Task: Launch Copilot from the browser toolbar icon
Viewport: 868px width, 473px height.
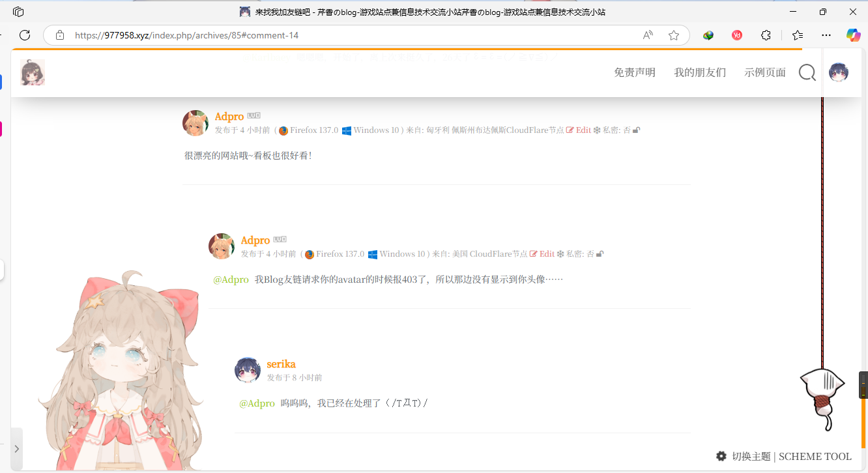Action: click(x=853, y=35)
